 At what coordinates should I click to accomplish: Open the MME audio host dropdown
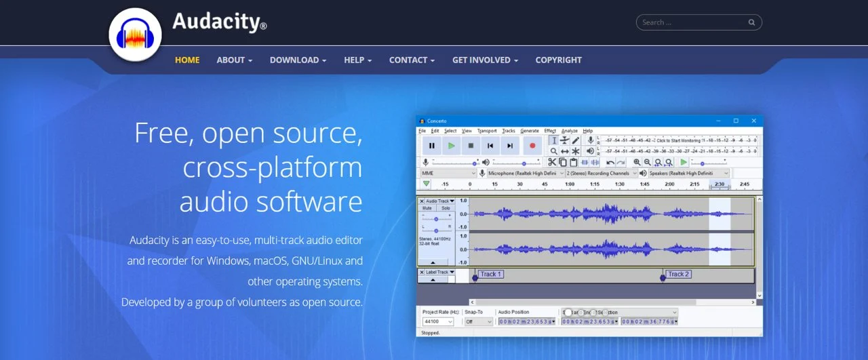pos(449,174)
